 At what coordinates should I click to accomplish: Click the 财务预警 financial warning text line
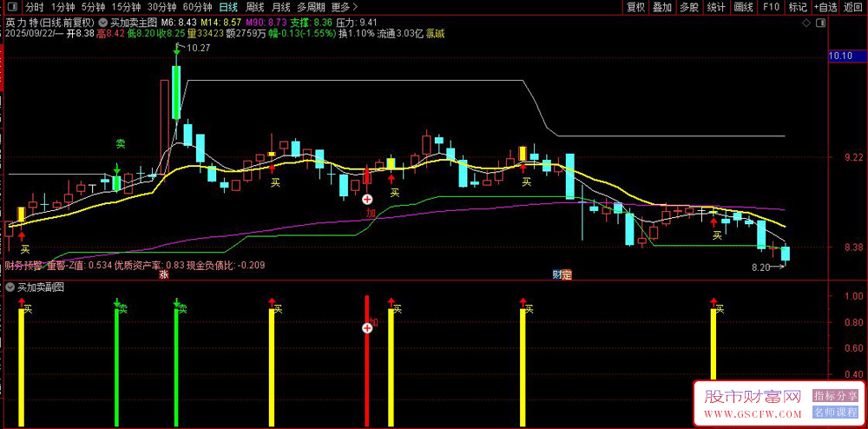click(135, 266)
